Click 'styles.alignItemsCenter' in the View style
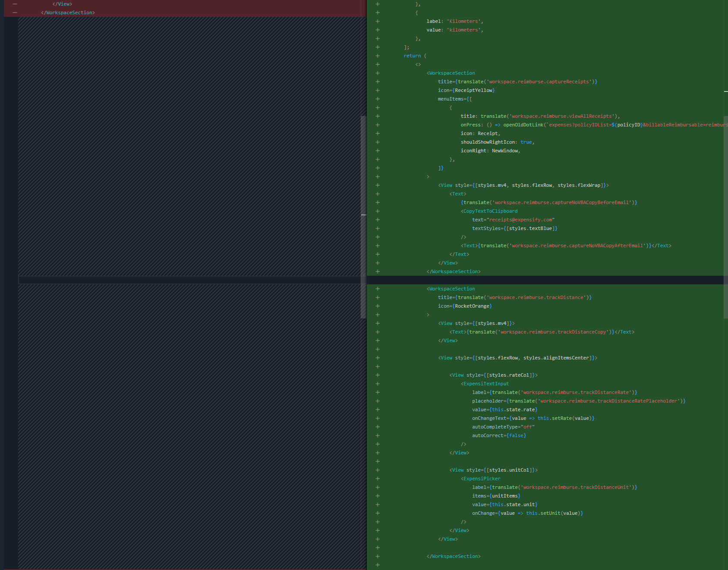The image size is (728, 570). click(556, 358)
